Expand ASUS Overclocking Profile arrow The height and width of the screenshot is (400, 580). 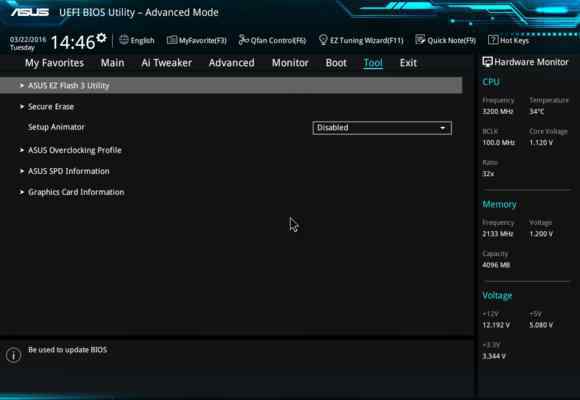point(22,150)
